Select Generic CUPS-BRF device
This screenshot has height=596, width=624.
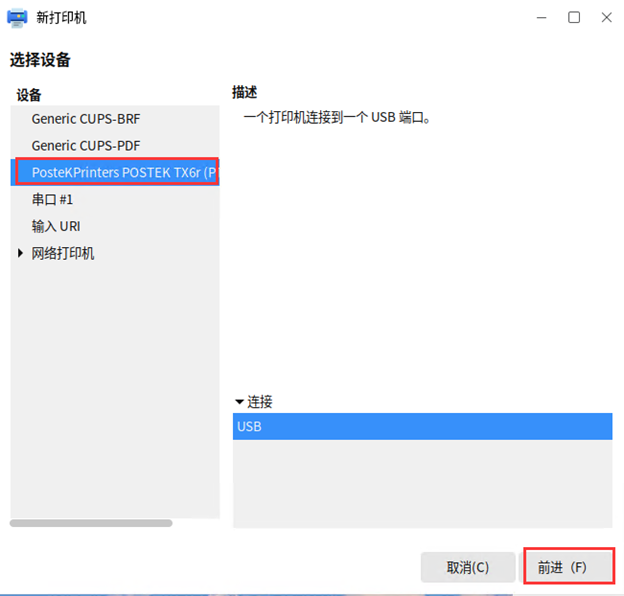click(85, 118)
